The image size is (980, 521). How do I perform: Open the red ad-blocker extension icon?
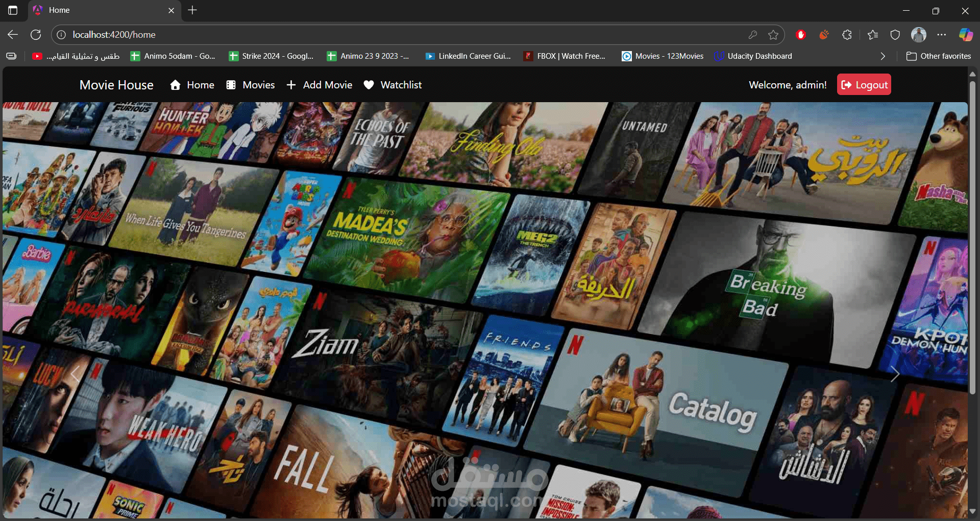click(x=801, y=35)
